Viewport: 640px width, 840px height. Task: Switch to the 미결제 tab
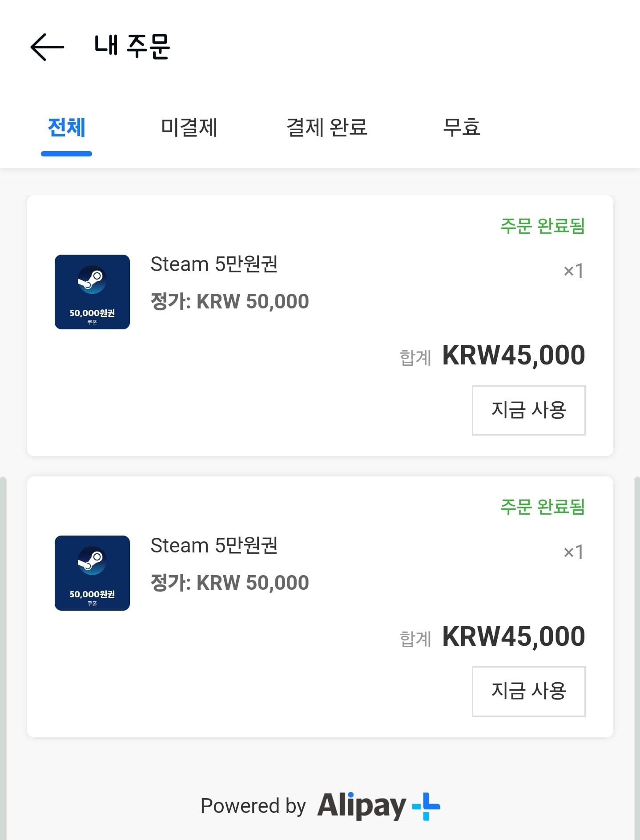point(189,128)
